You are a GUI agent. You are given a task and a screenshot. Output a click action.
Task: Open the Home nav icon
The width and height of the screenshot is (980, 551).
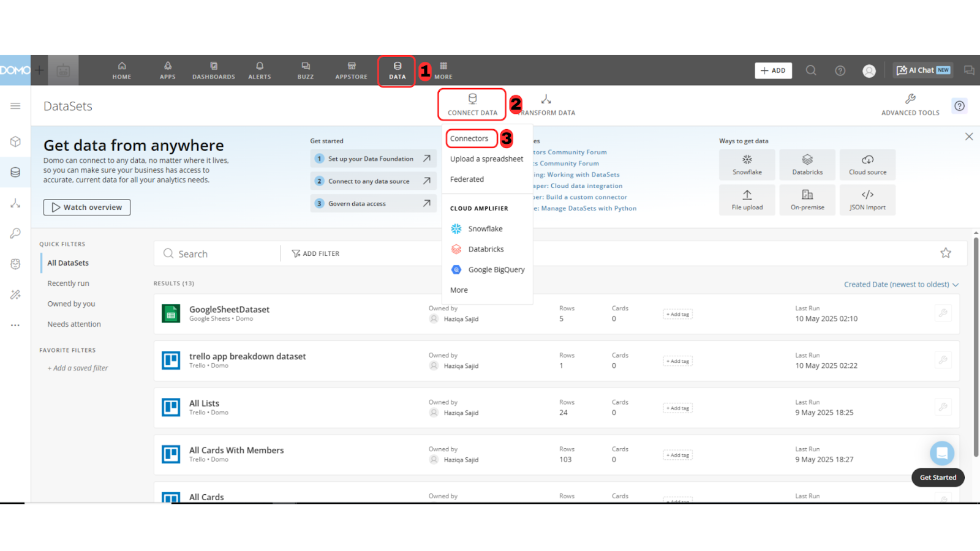pyautogui.click(x=122, y=70)
